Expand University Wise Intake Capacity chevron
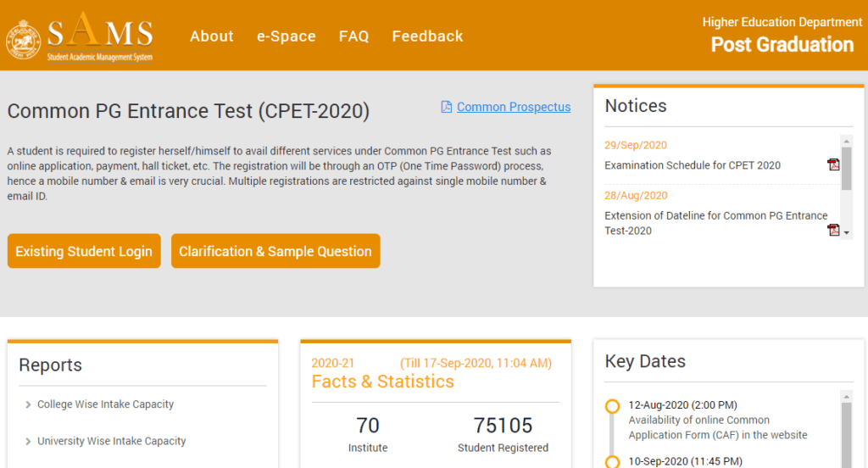Screen dimensions: 868x468 click(x=29, y=442)
